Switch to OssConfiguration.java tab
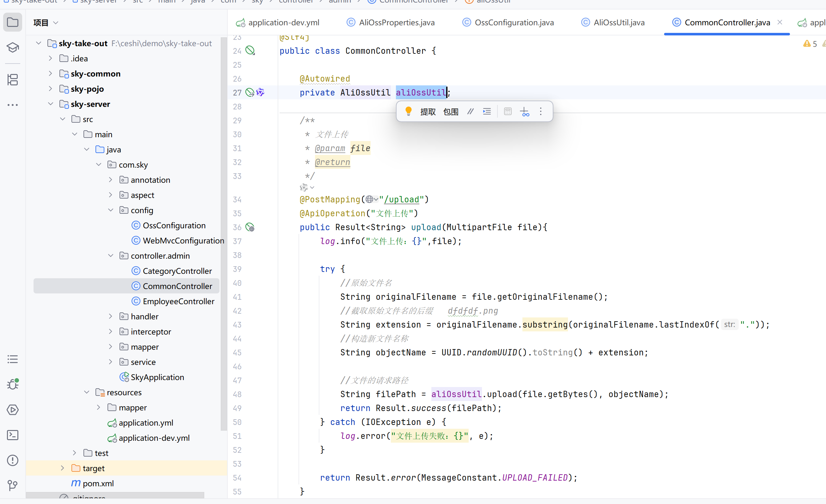This screenshot has height=504, width=826. (x=508, y=22)
